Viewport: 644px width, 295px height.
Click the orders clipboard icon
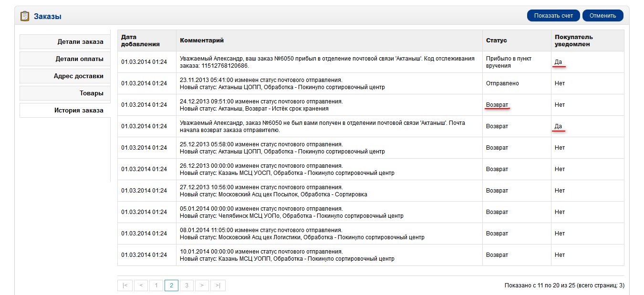coord(25,16)
